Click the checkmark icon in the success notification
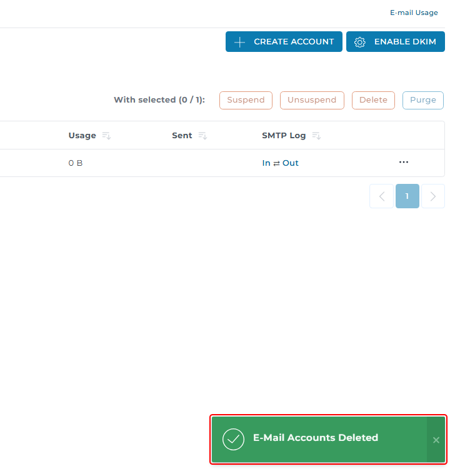450x476 pixels. [234, 440]
